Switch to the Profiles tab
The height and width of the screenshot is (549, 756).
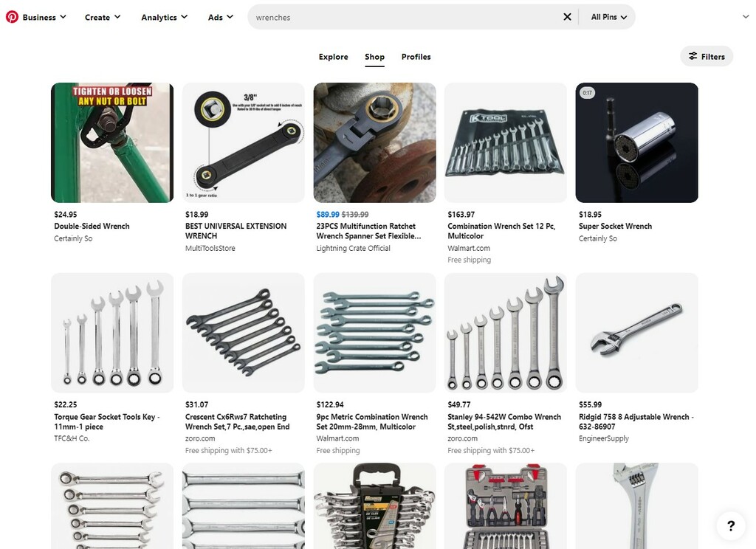point(416,57)
